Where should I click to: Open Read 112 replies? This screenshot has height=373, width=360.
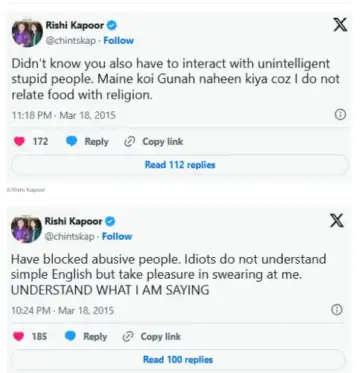pyautogui.click(x=180, y=165)
